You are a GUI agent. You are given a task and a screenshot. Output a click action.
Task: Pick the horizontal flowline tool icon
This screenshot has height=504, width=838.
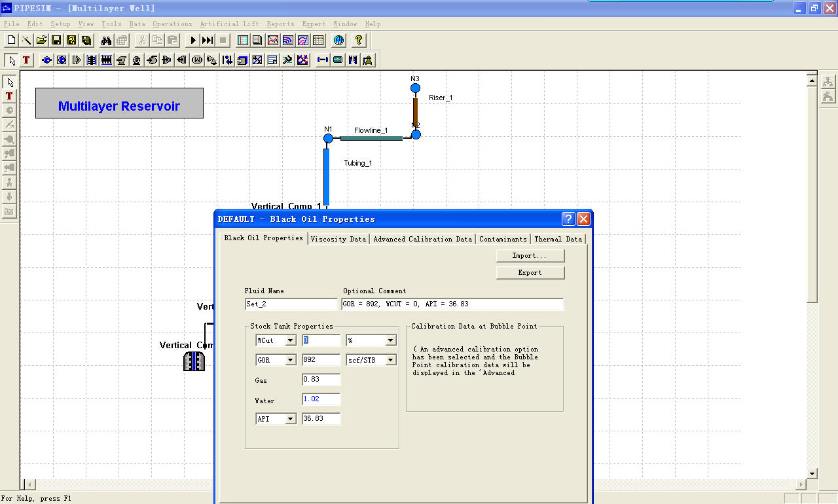click(323, 60)
